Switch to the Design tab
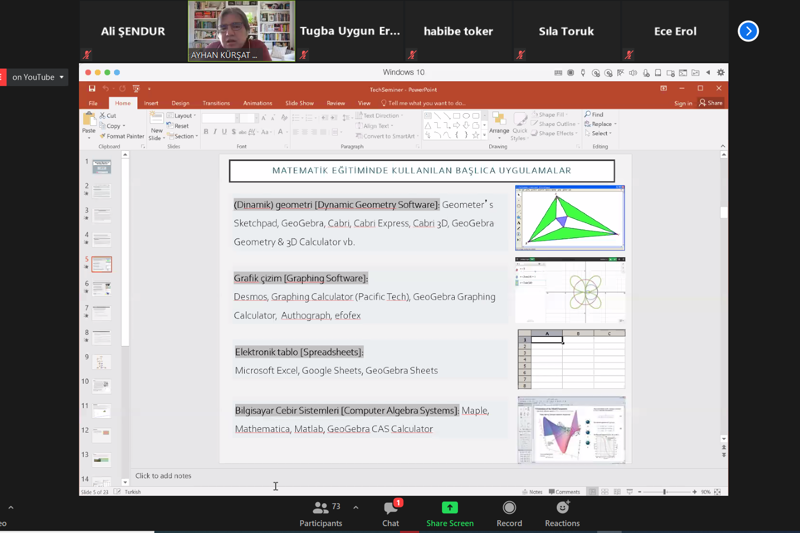This screenshot has width=800, height=533. click(x=181, y=103)
